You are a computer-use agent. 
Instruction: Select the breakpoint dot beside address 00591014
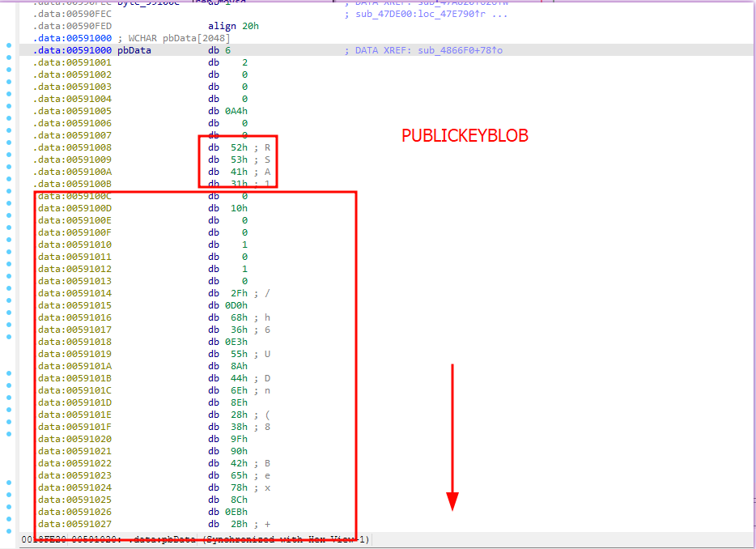point(9,288)
